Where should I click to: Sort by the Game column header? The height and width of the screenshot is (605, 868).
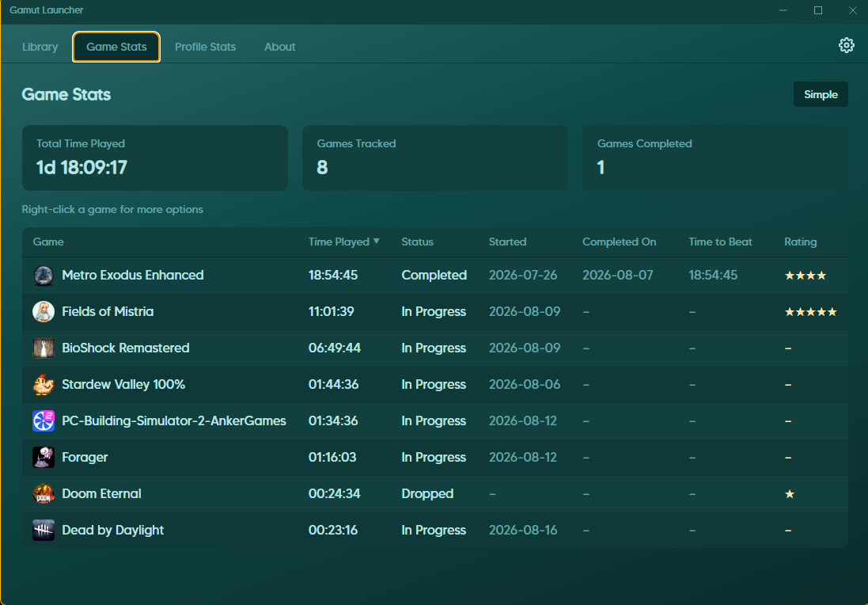48,242
